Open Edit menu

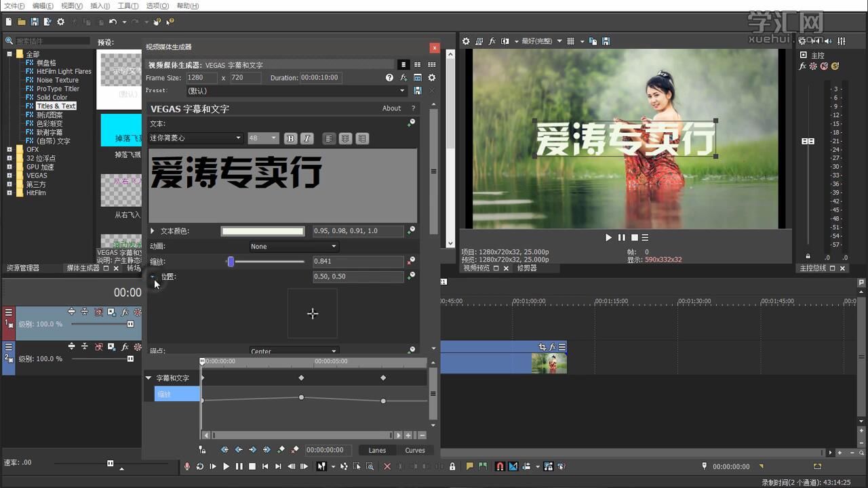43,6
